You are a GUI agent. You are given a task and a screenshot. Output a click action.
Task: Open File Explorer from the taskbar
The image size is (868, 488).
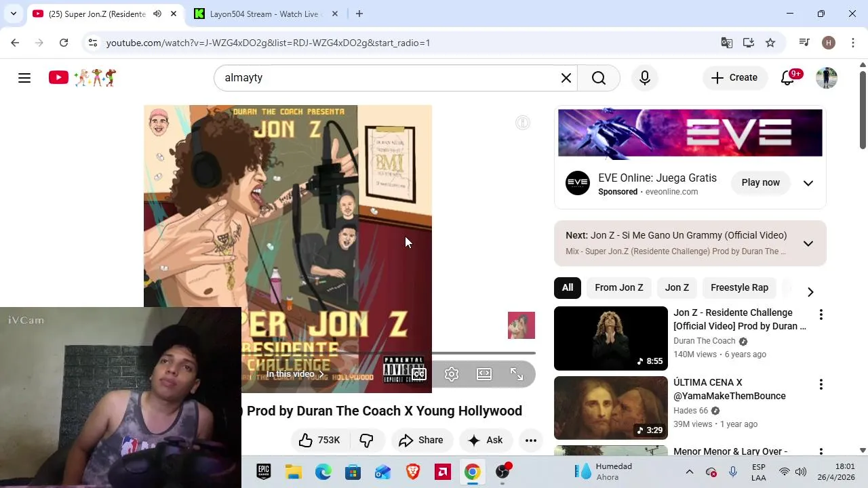[294, 472]
